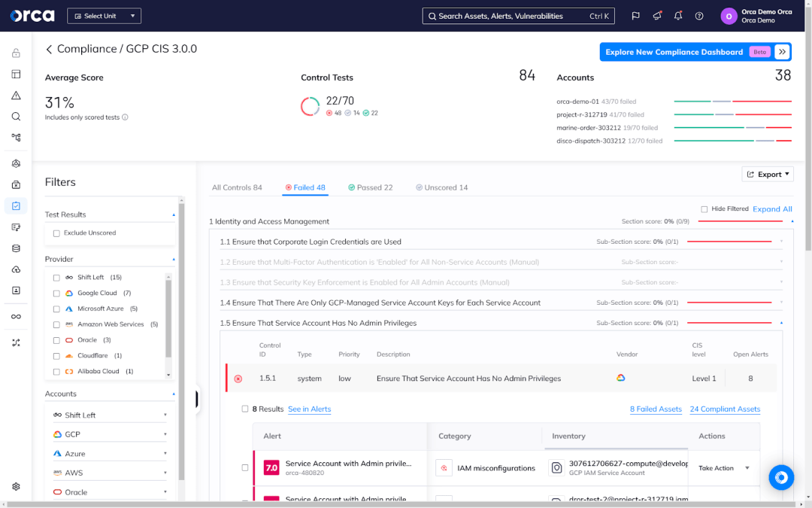This screenshot has height=508, width=812.
Task: Click the IAM misconfigurations category icon
Action: click(444, 467)
